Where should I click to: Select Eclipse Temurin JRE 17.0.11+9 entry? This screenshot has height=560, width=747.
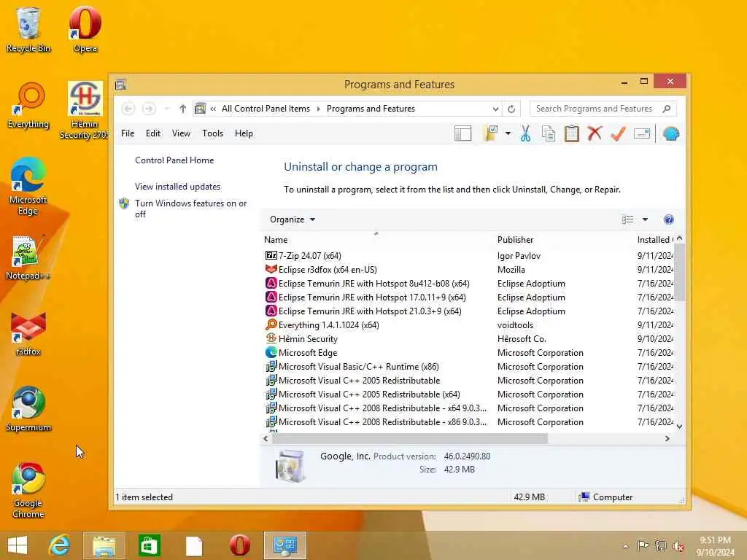click(371, 297)
